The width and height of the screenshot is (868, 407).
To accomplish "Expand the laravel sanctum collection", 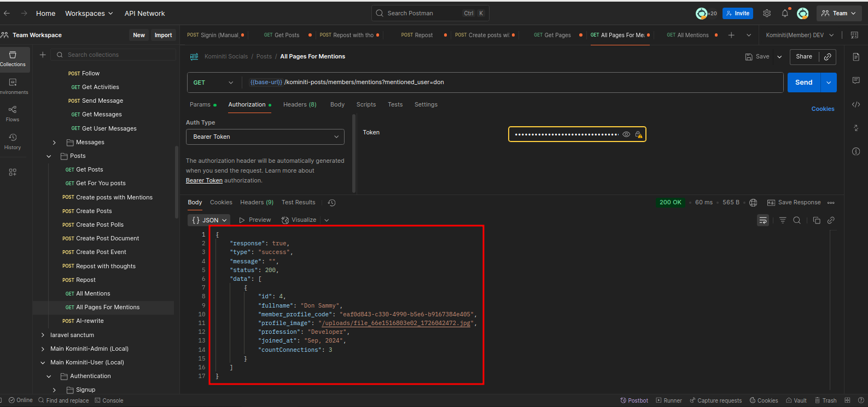I will pos(43,335).
